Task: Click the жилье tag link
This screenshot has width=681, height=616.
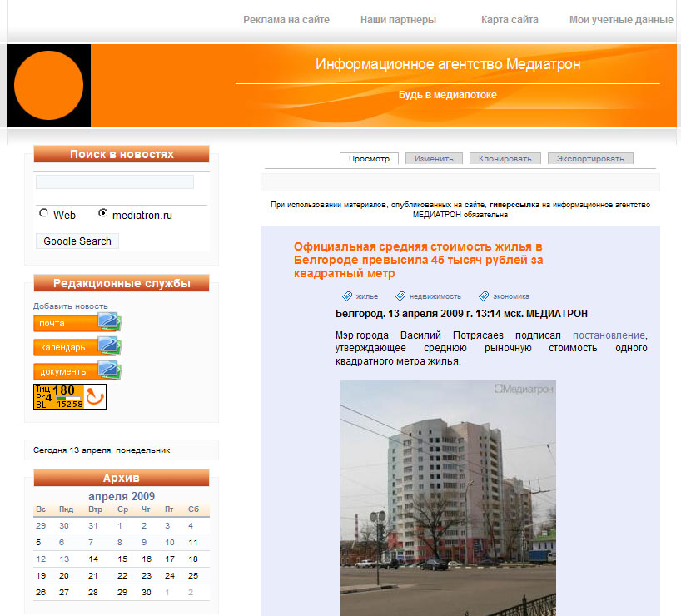Action: (x=367, y=296)
